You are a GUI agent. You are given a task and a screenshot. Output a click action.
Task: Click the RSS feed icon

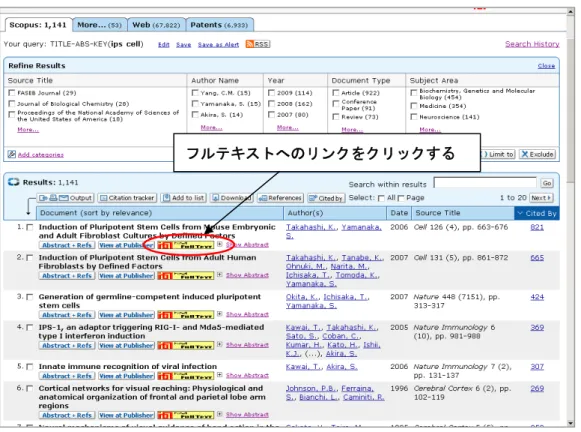point(258,44)
